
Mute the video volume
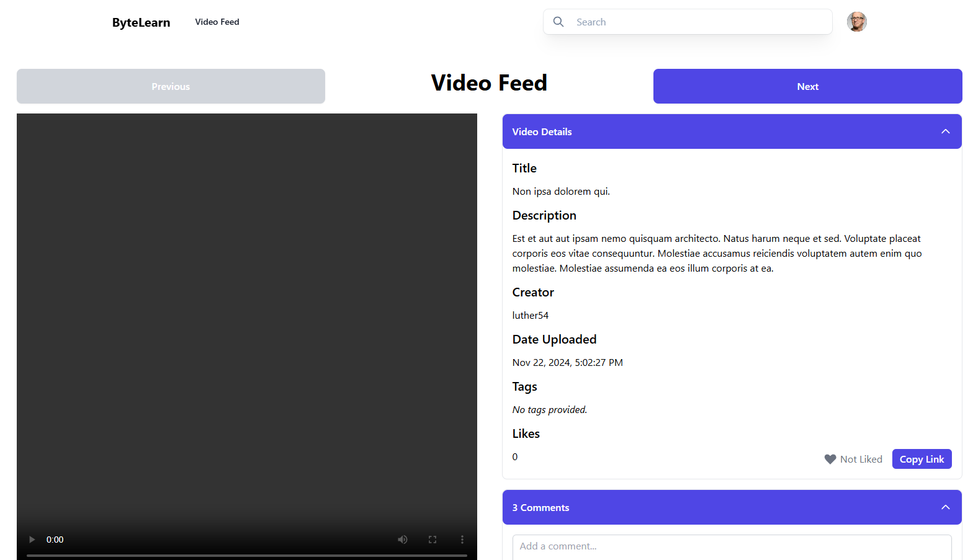click(403, 540)
